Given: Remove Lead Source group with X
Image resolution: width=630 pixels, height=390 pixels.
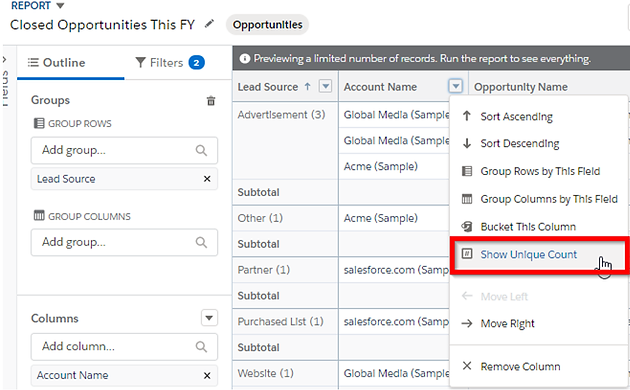Looking at the screenshot, I should click(x=207, y=179).
